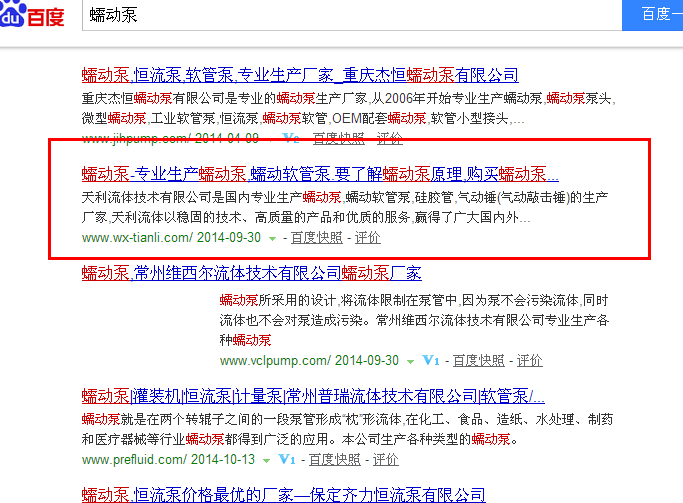Click the snippet text 蠕动泵就是在两个转辊子之间

tap(347, 429)
